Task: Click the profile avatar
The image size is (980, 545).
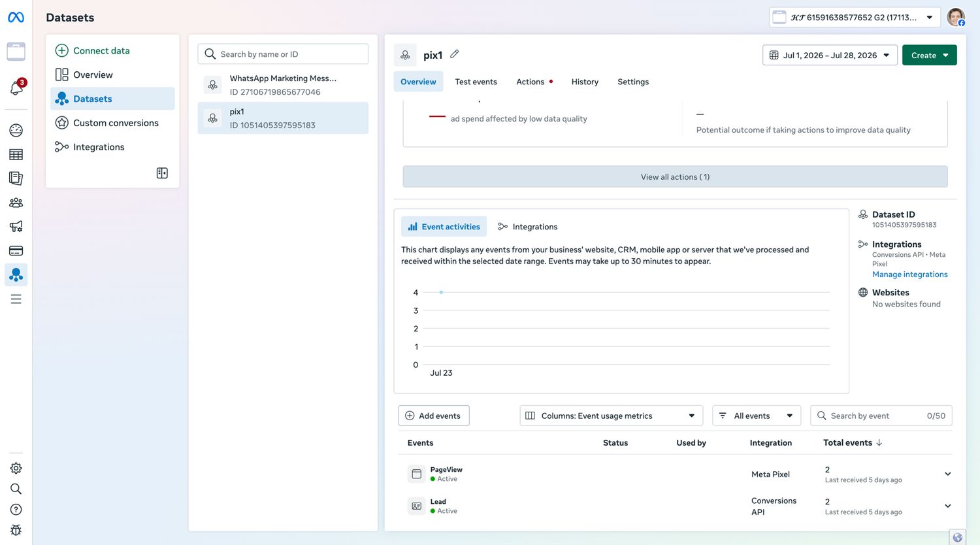Action: [956, 18]
